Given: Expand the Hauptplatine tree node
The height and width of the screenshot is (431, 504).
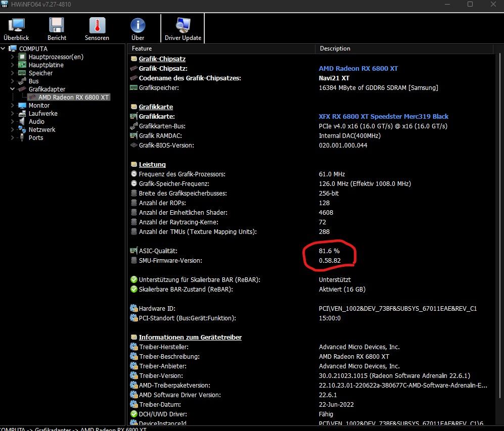Looking at the screenshot, I should [13, 65].
